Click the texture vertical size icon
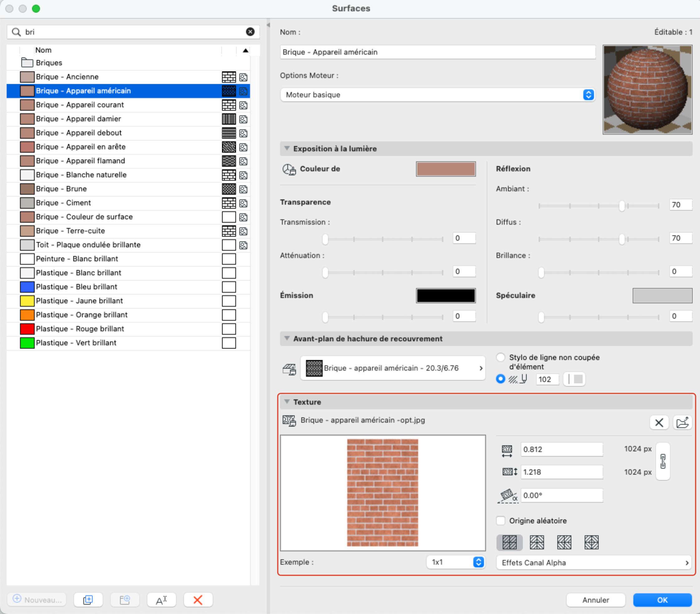Image resolution: width=700 pixels, height=614 pixels. click(x=510, y=472)
